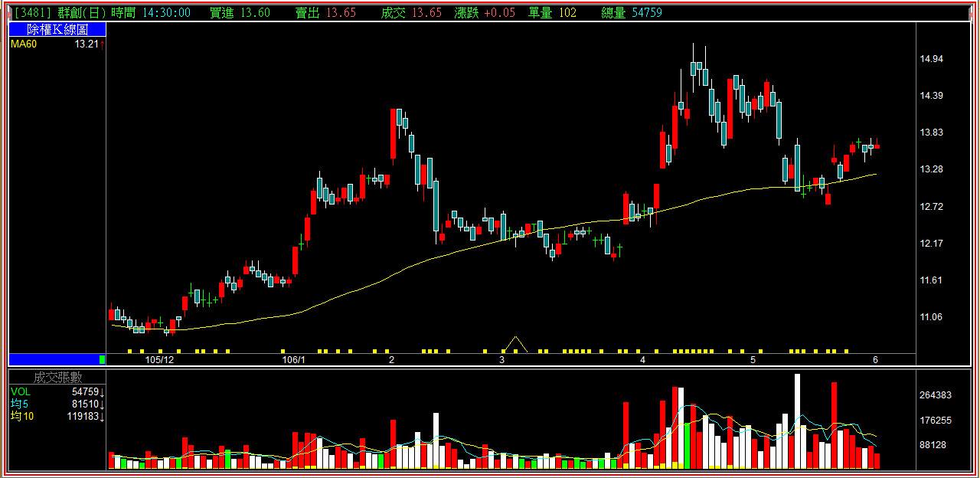980x478 pixels.
Task: Click the 105/12 date label on the time axis
Action: [x=159, y=359]
